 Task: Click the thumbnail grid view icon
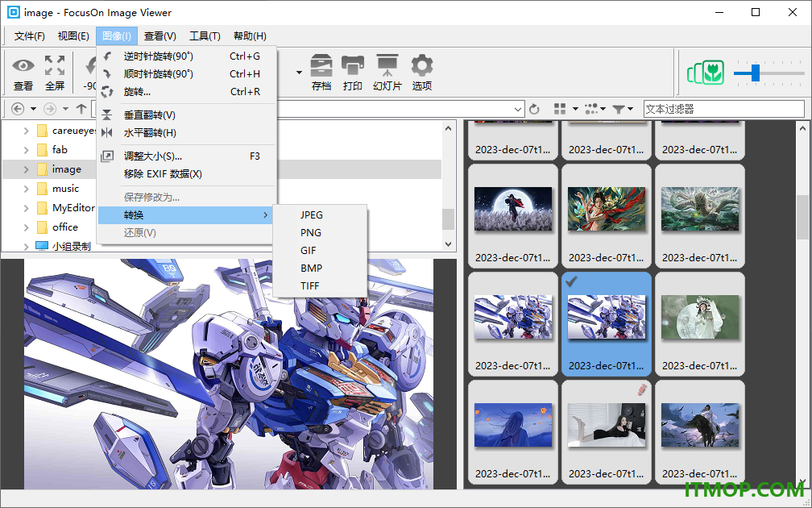[560, 109]
